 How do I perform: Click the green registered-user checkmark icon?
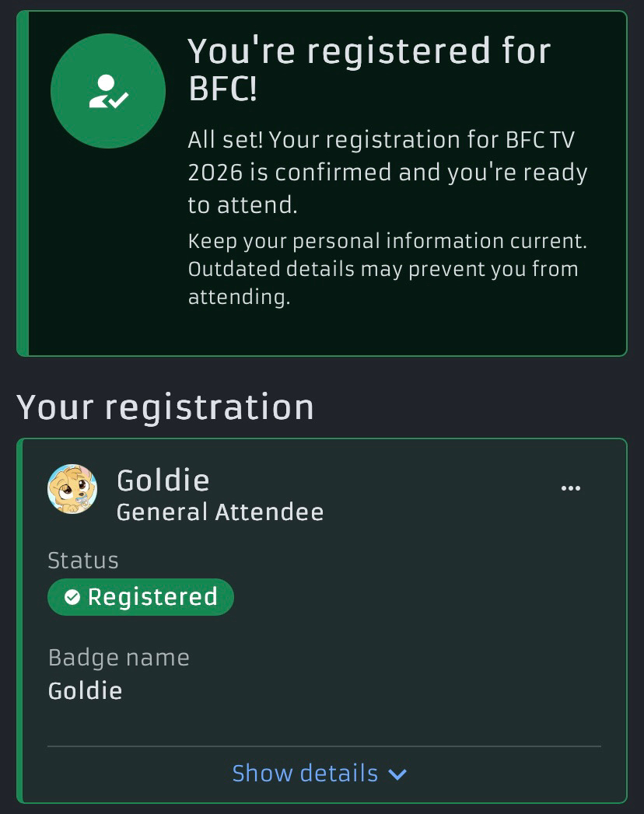point(108,91)
